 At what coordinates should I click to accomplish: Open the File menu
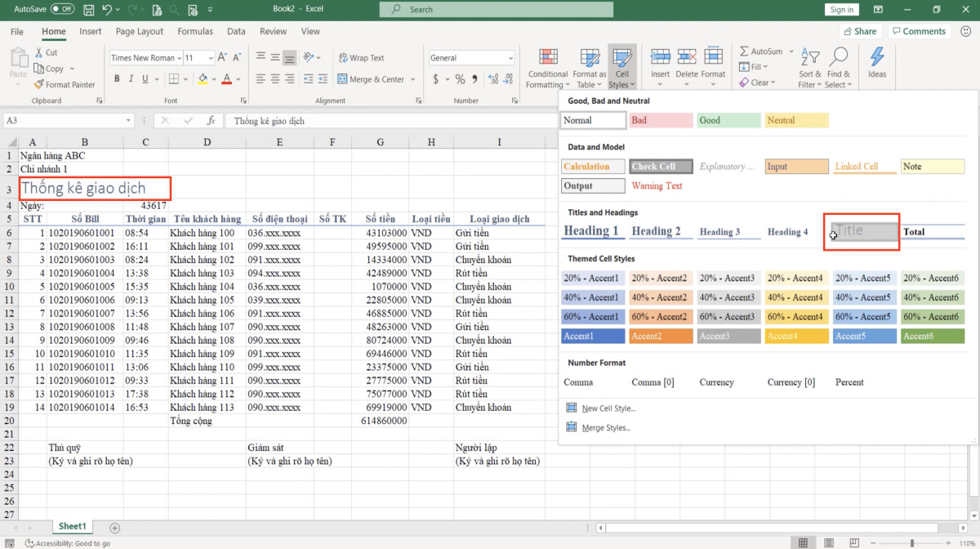click(x=17, y=32)
